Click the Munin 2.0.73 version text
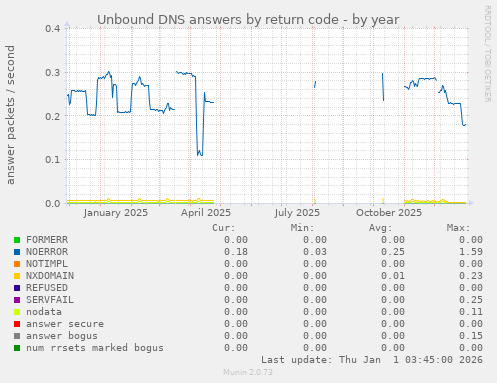The height and width of the screenshot is (383, 497). click(x=248, y=372)
